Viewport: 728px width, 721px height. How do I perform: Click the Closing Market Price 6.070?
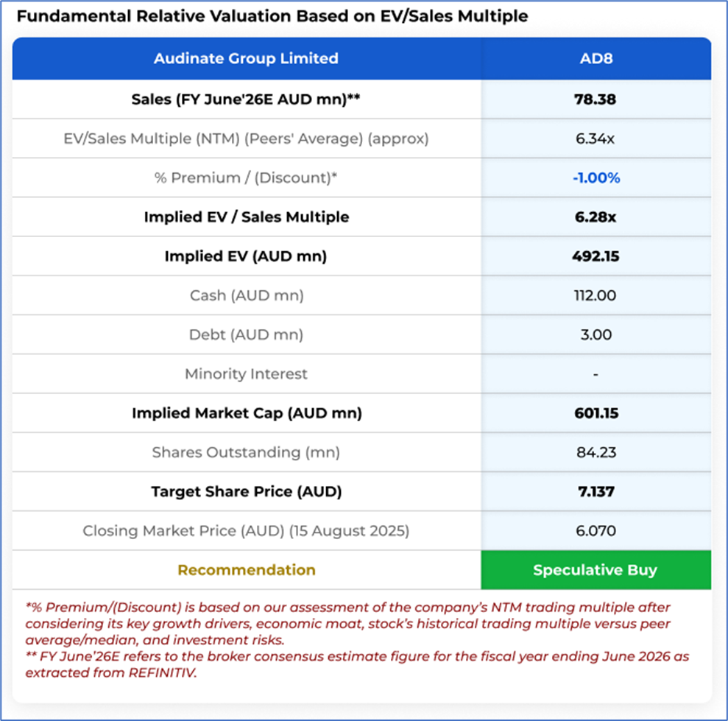[x=595, y=530]
